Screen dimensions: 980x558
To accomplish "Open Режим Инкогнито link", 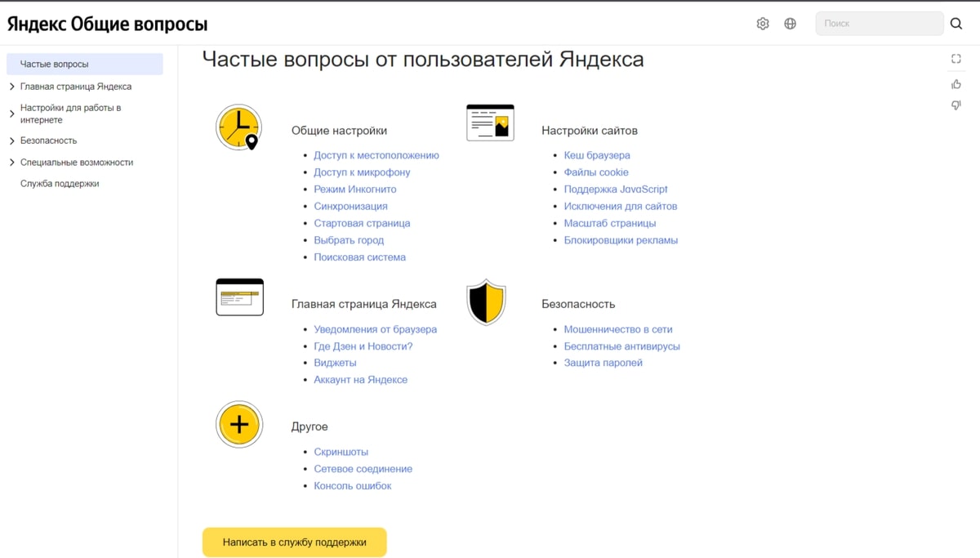I will pyautogui.click(x=355, y=190).
